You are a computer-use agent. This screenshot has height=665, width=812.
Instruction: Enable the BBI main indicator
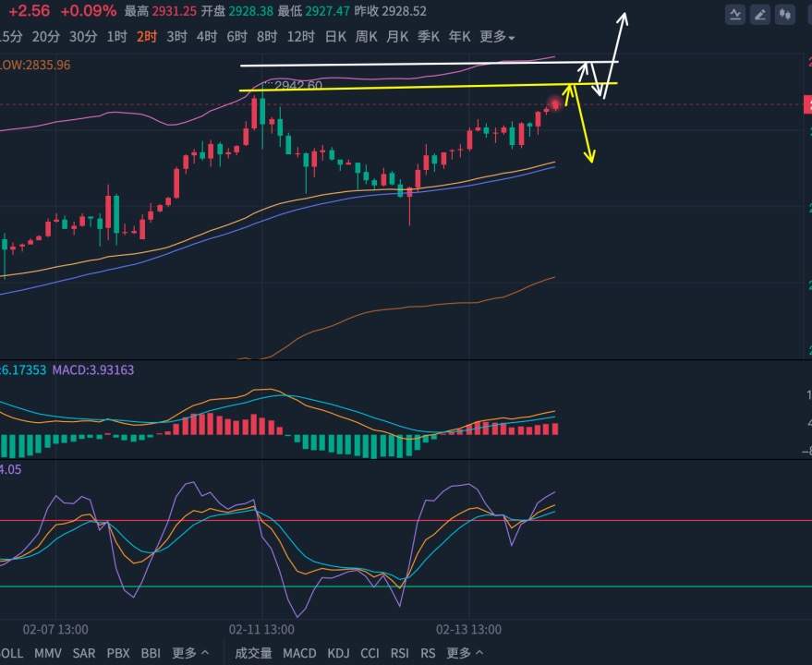151,653
